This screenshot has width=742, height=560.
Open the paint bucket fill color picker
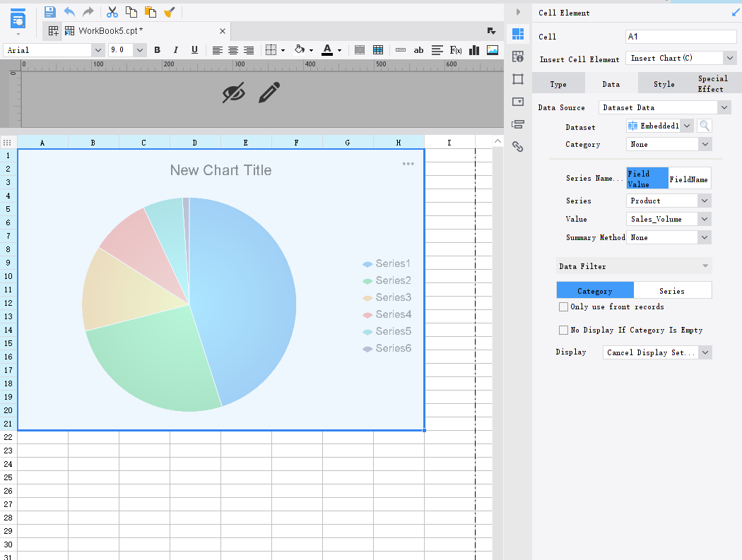[x=300, y=49]
